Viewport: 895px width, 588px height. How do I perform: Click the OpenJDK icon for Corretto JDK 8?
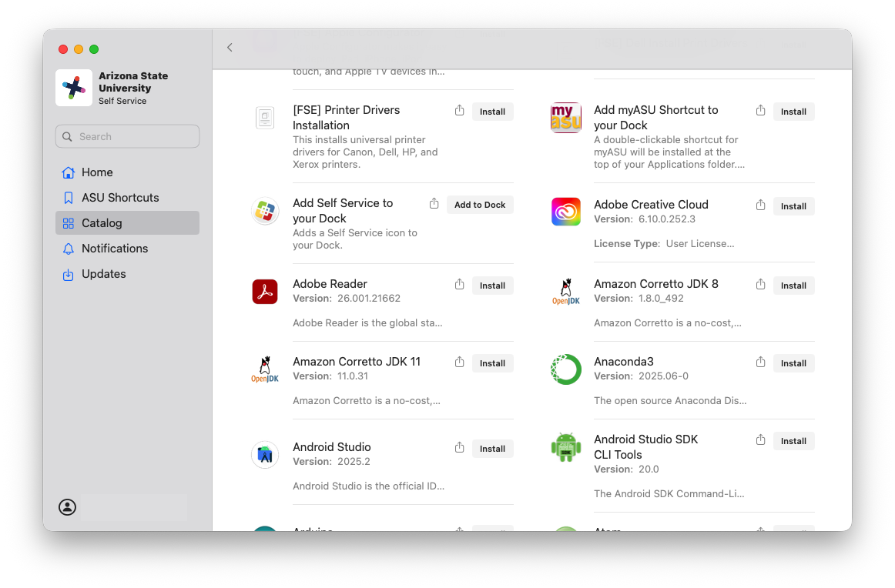pos(566,292)
